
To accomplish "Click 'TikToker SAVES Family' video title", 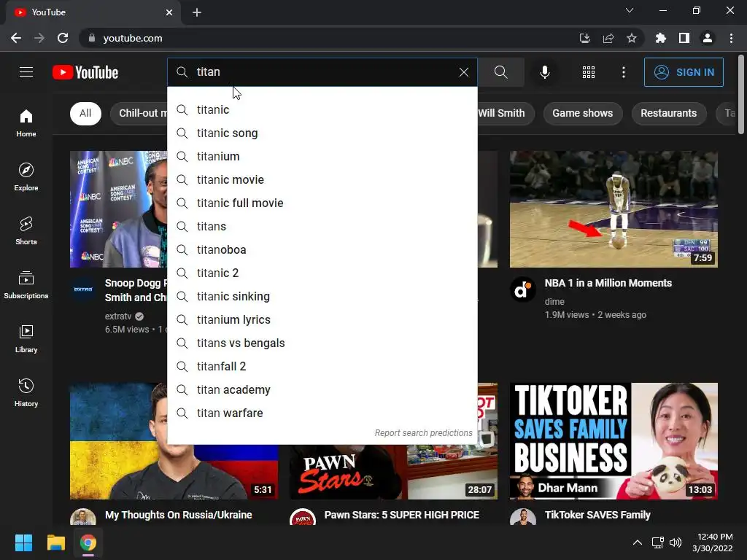I will pyautogui.click(x=597, y=515).
